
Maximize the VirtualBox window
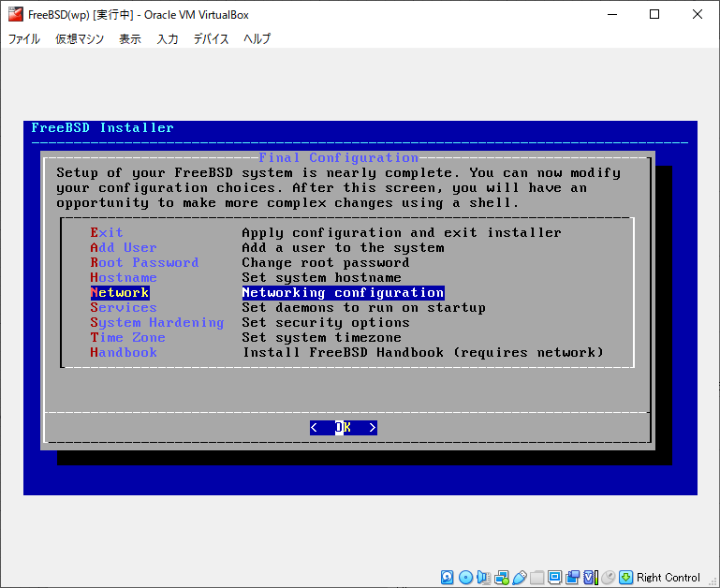654,14
